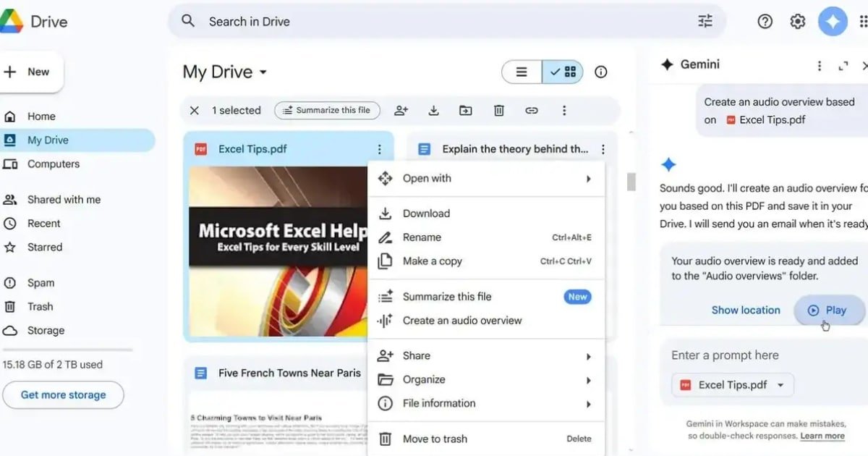Click the file list vertical scrollbar
868x456 pixels.
631,181
